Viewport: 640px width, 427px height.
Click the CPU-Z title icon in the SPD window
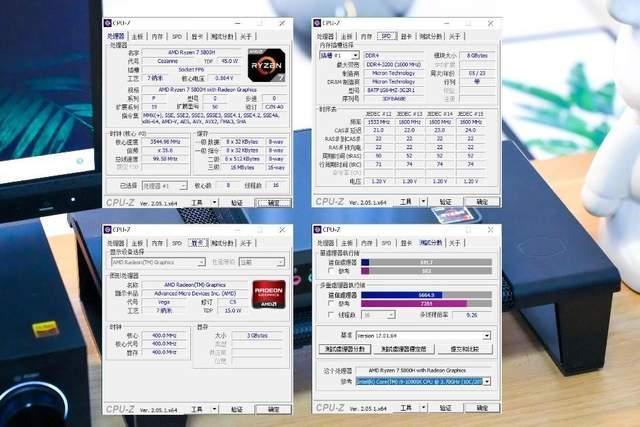pos(317,23)
